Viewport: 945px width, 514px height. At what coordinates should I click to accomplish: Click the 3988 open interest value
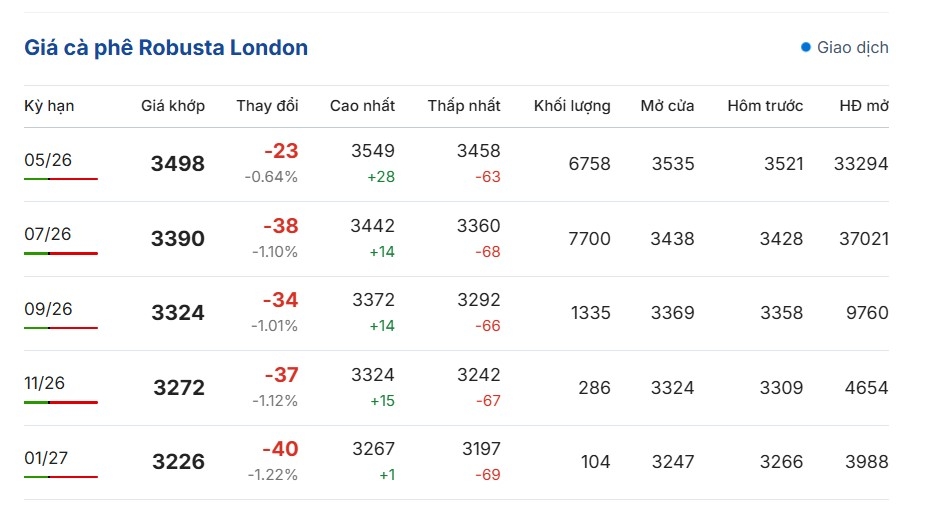[865, 462]
